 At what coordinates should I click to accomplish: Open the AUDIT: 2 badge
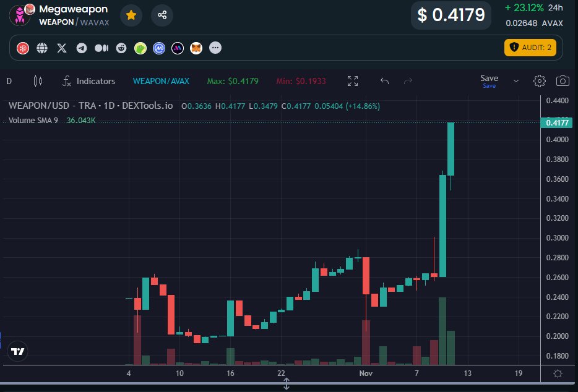530,48
